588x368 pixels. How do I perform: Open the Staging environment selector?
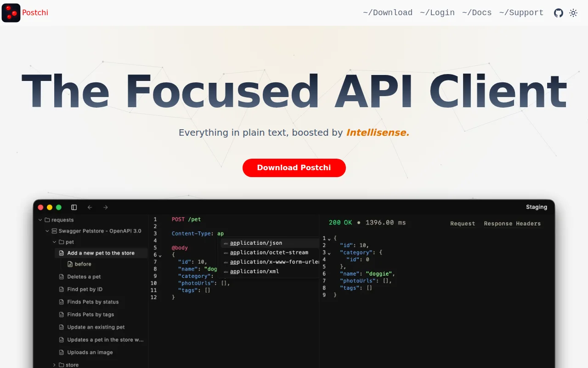(537, 207)
